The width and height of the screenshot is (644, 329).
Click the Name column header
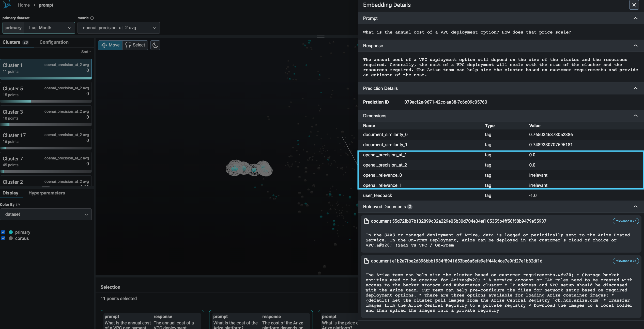(x=369, y=126)
